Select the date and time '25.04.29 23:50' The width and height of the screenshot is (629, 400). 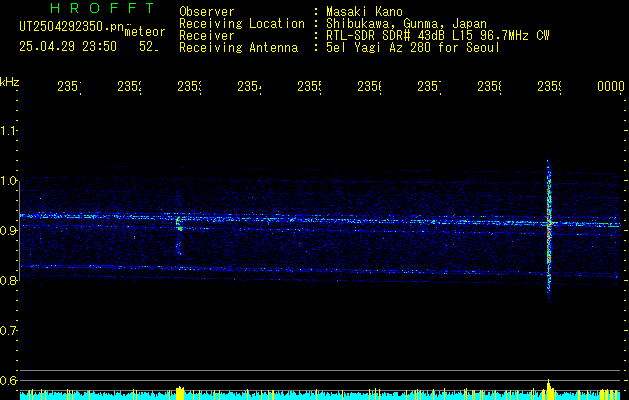pos(68,47)
